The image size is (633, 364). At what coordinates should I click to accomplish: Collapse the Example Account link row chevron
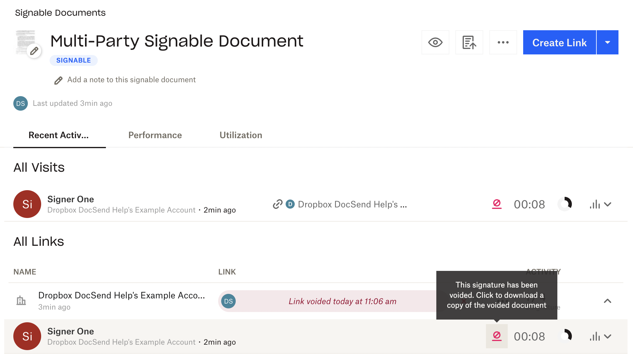tap(608, 301)
